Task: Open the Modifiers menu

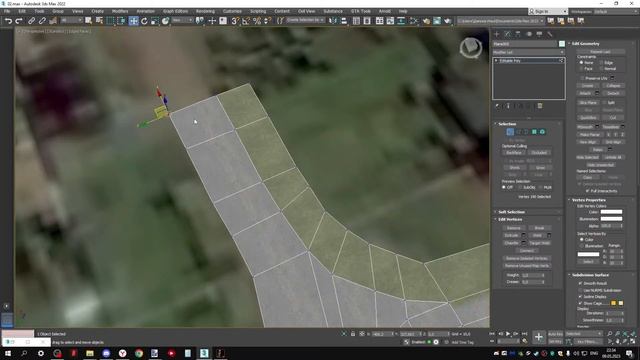Action: click(x=120, y=11)
